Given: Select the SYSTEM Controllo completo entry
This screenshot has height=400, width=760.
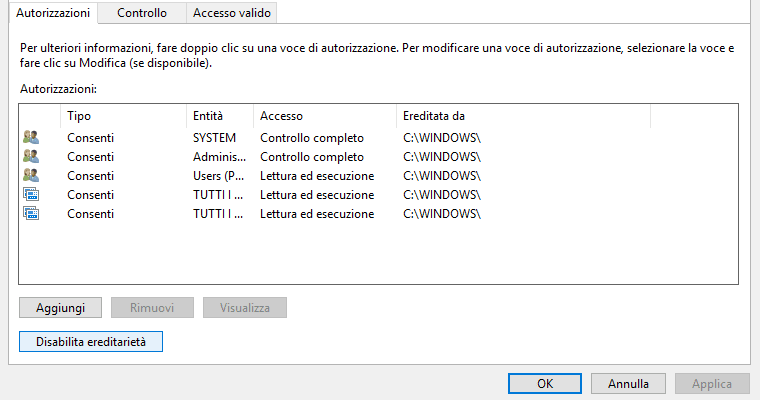Looking at the screenshot, I should pyautogui.click(x=312, y=137).
